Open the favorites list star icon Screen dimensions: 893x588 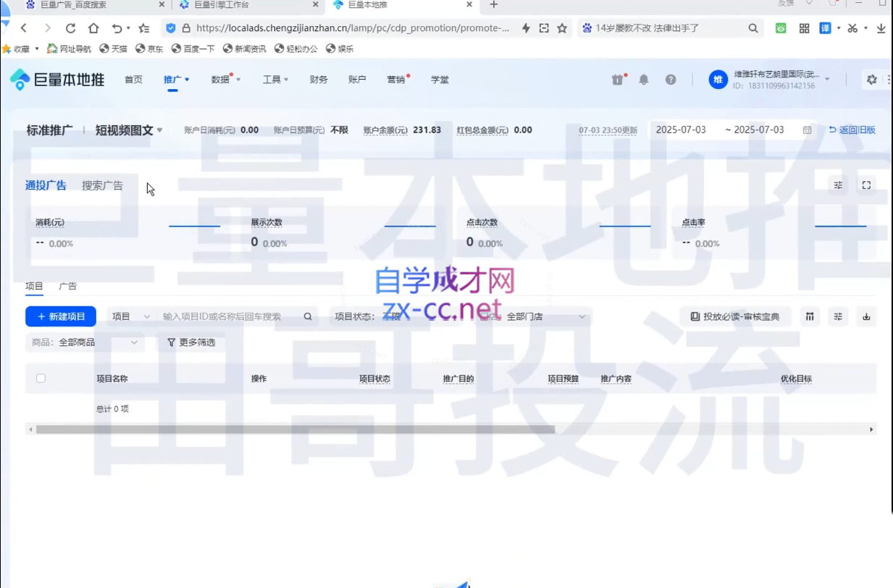coord(143,28)
